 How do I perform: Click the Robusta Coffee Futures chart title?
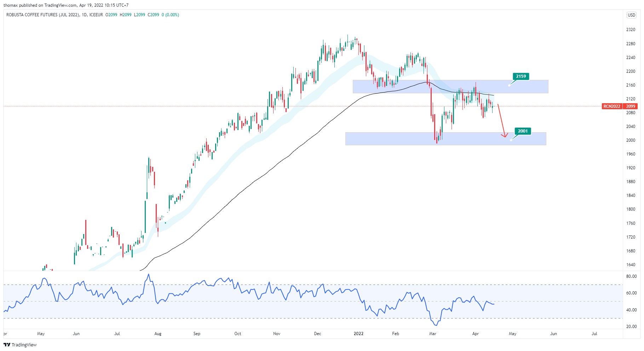click(x=42, y=15)
